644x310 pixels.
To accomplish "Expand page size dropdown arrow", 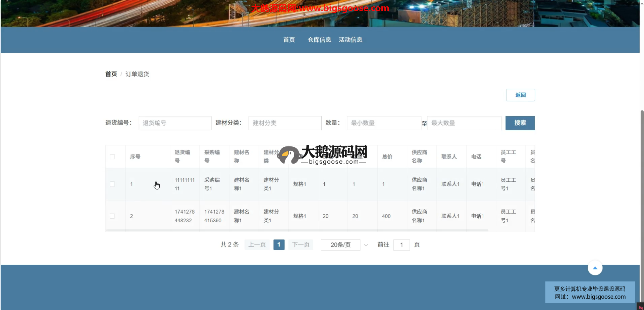I will pyautogui.click(x=366, y=245).
